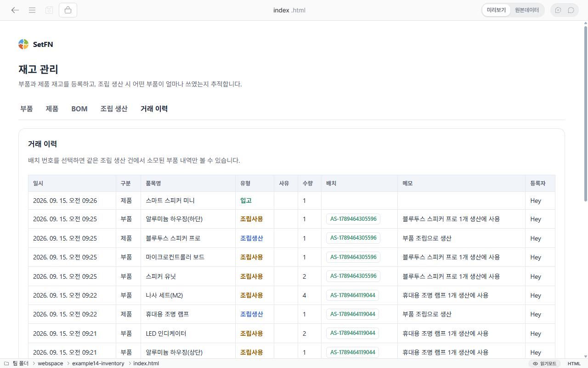Click the green 입고 type cell

click(246, 201)
